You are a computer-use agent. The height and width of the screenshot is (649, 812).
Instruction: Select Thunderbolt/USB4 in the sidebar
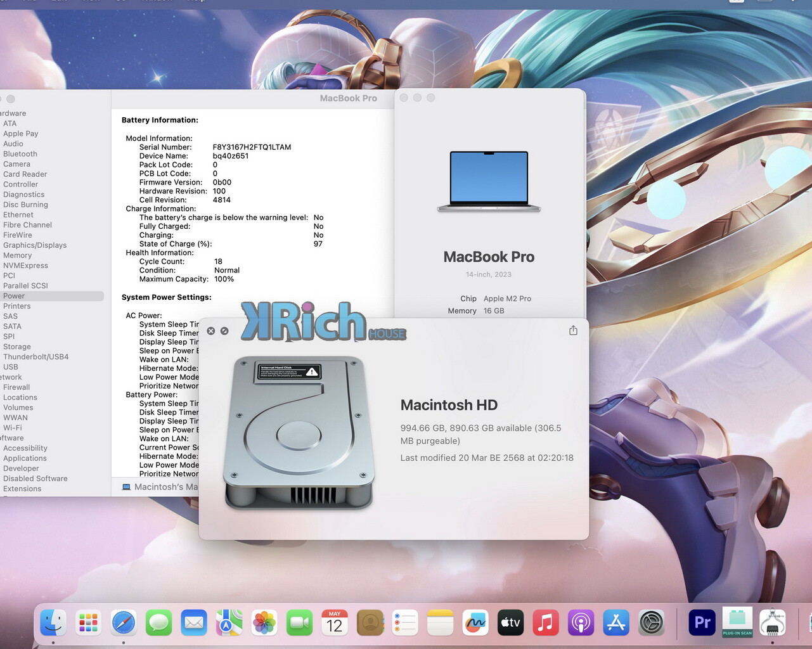pyautogui.click(x=36, y=357)
